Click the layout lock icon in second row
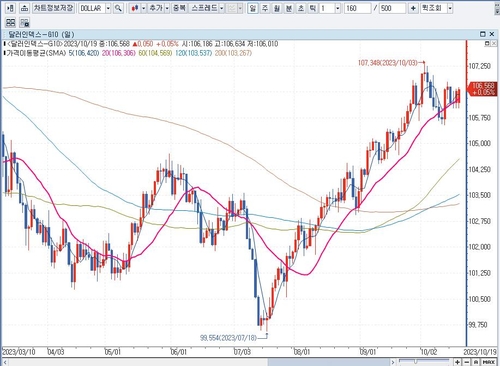 24,23
